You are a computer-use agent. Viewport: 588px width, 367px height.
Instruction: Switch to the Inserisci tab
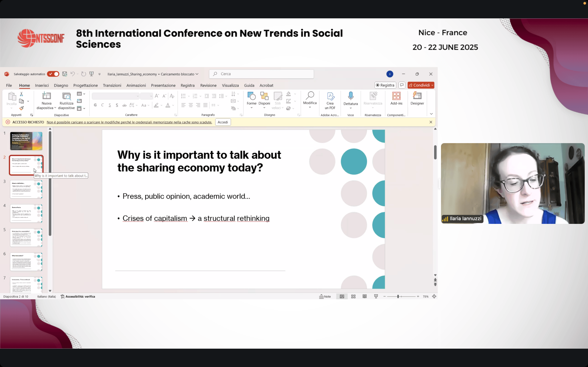[x=42, y=85]
